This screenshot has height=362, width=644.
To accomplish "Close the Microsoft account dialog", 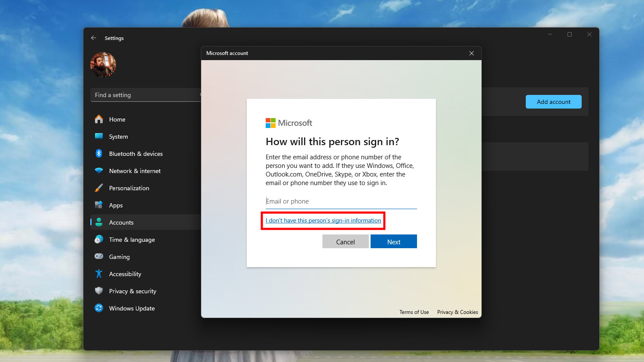I will coord(472,53).
